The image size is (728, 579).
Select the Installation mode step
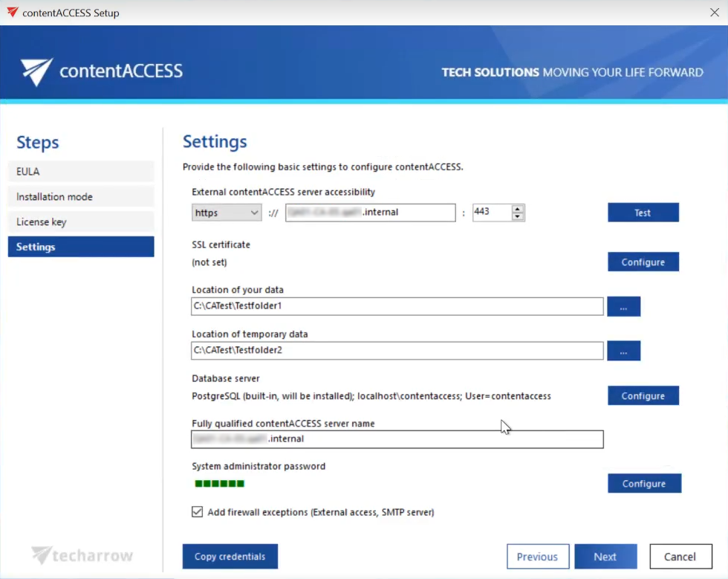80,196
